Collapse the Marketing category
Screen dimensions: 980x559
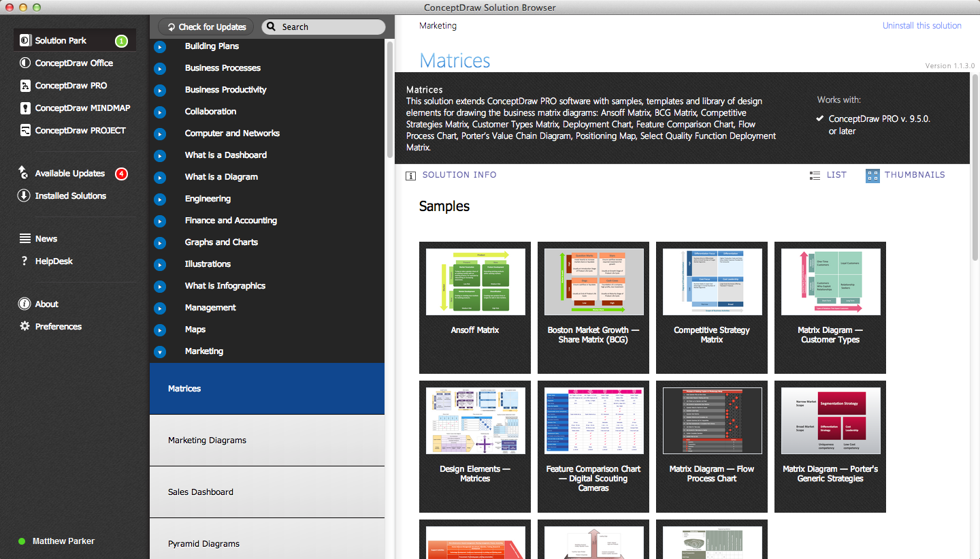[x=160, y=352]
